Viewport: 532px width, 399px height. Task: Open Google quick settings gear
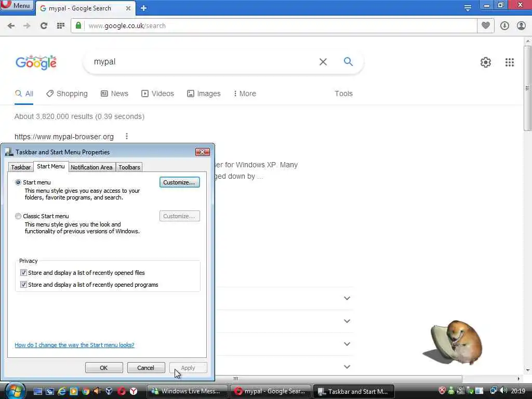[x=486, y=62]
